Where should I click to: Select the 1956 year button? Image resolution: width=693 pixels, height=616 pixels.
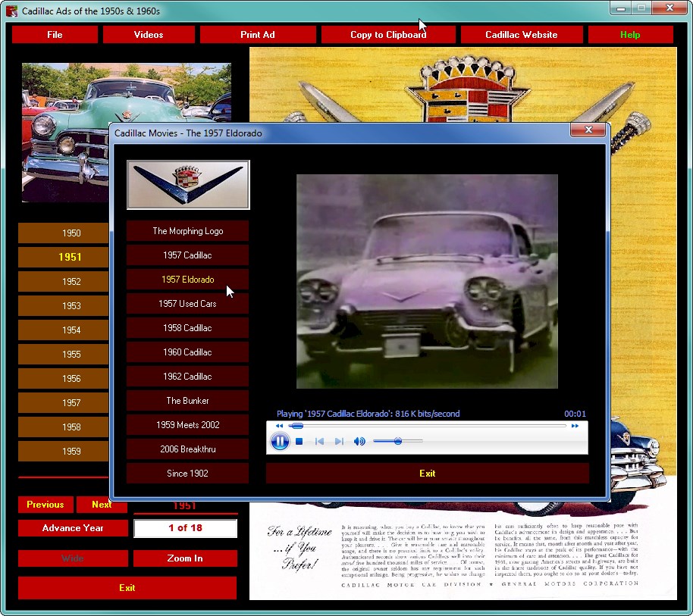63,379
